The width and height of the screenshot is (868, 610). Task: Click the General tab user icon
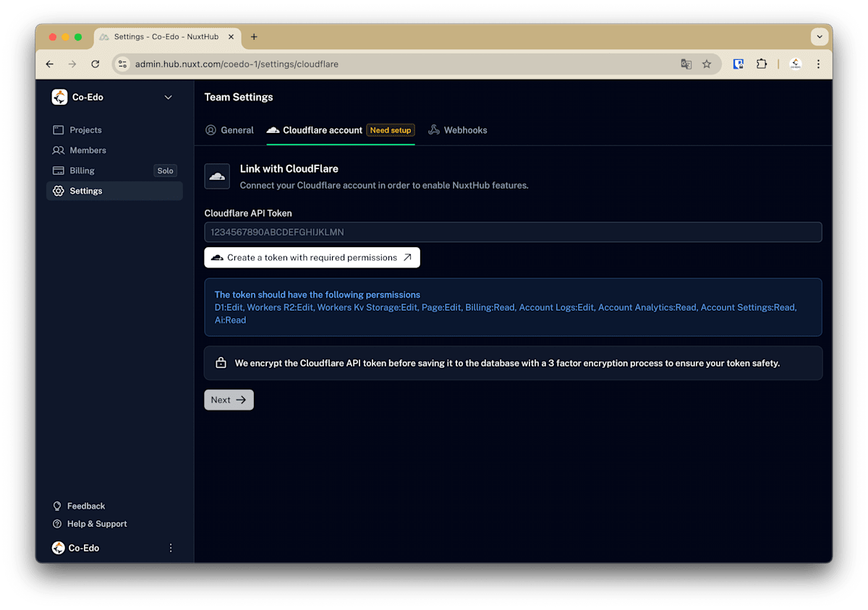tap(210, 130)
